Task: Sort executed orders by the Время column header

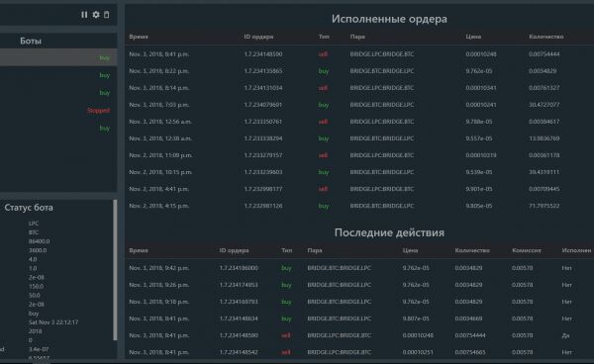Action: pos(139,37)
